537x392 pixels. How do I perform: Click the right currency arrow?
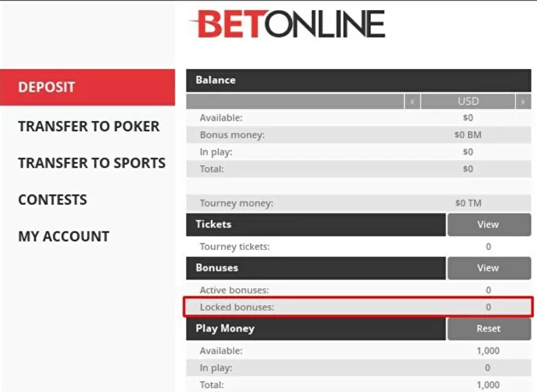[x=524, y=102]
